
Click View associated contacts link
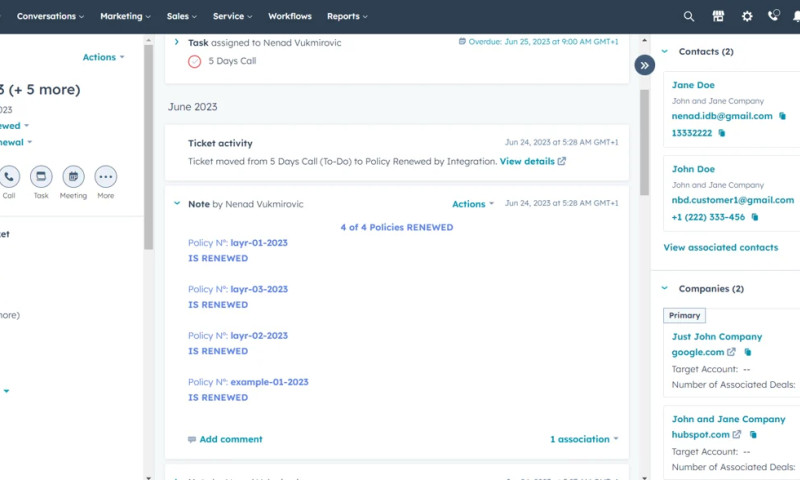click(720, 247)
